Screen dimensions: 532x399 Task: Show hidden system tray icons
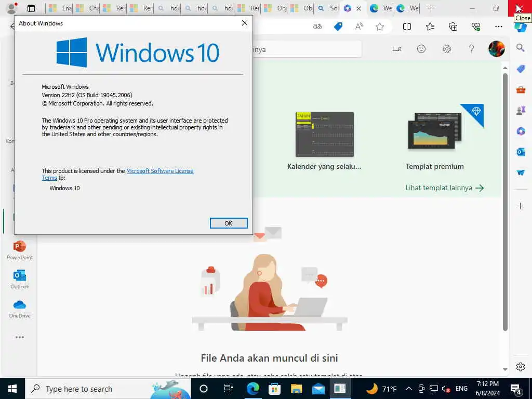[409, 389]
